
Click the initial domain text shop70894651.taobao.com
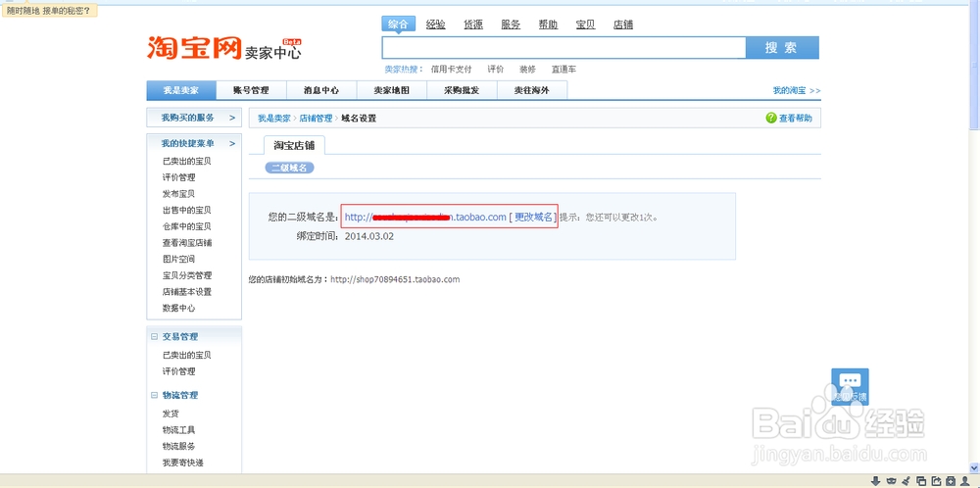[395, 279]
